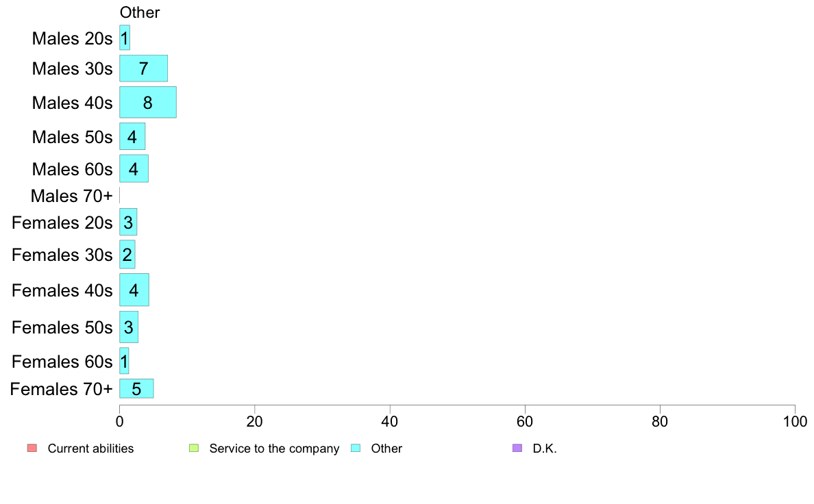
Task: Click the purple D.K. legend swatch
Action: click(517, 449)
